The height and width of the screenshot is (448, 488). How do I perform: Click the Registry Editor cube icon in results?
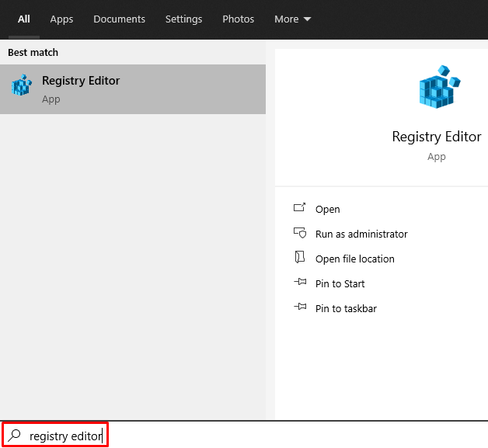[22, 85]
